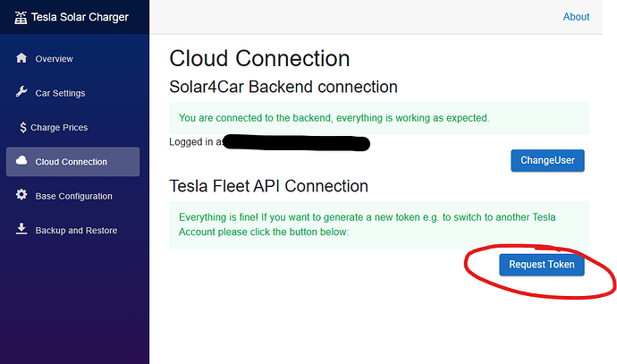Click the ChangeUser button

(x=547, y=161)
